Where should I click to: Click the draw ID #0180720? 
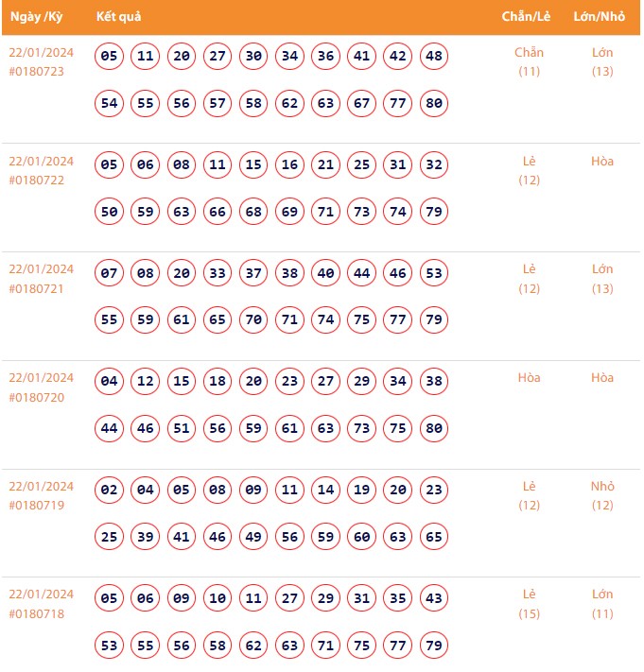point(37,397)
